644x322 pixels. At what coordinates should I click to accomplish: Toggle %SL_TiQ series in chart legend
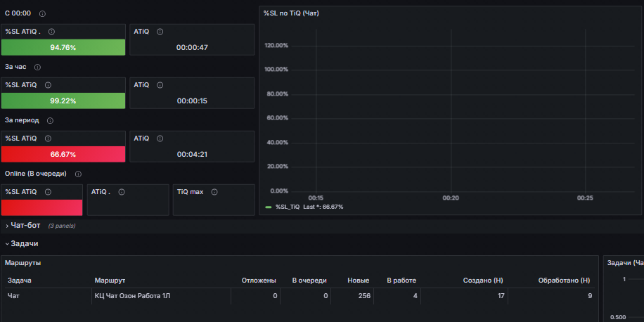tap(287, 207)
